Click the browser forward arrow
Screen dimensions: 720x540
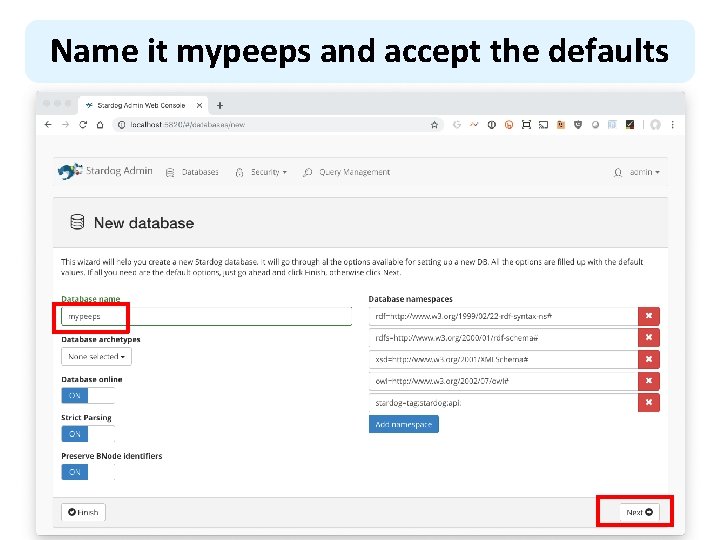click(x=66, y=124)
